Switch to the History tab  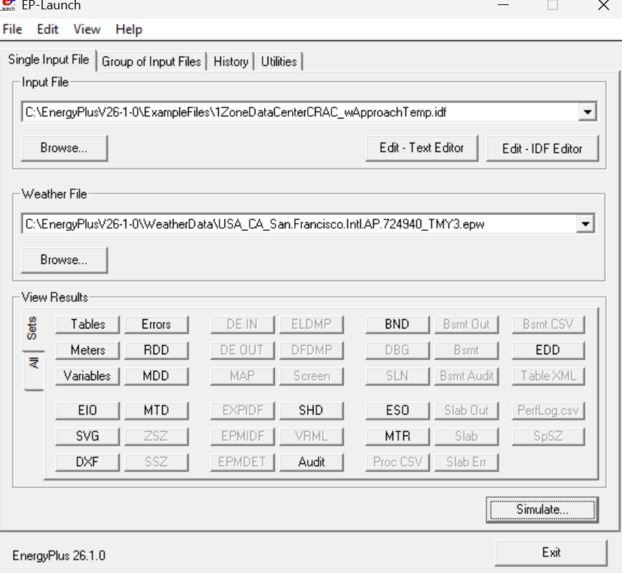tap(230, 62)
